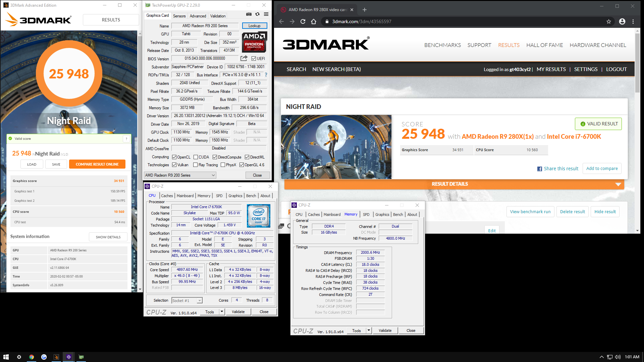Toggle the CUDA checkbox
This screenshot has height=362, width=644.
click(x=196, y=157)
